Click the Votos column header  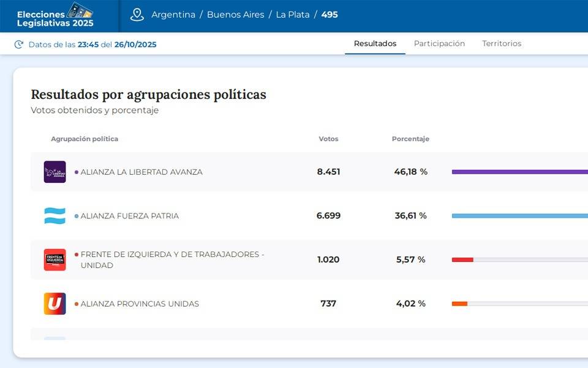click(328, 139)
